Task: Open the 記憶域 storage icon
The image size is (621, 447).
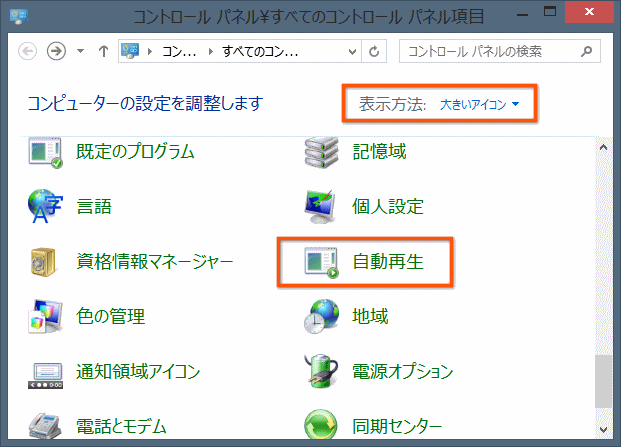Action: pyautogui.click(x=322, y=153)
